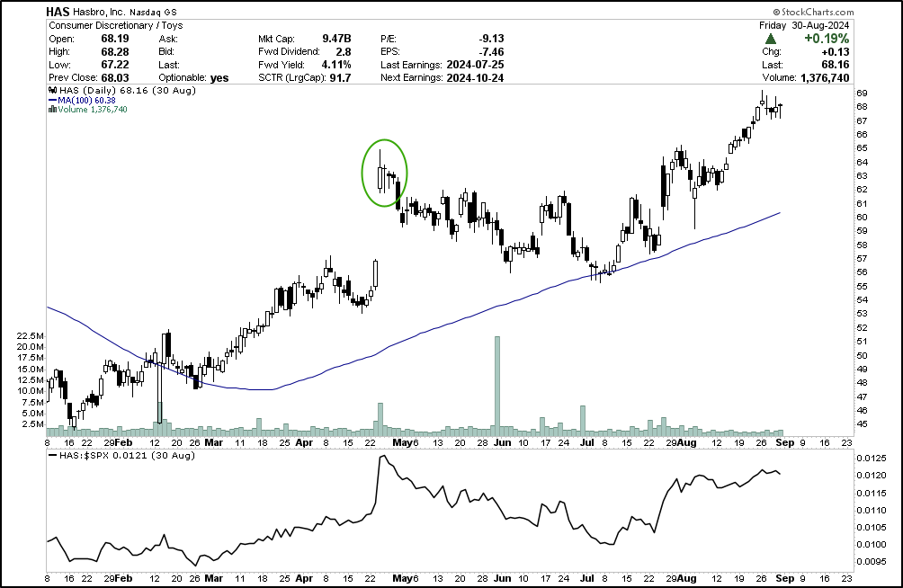903x588 pixels.
Task: Click the P/E value -9.13
Action: coord(491,39)
